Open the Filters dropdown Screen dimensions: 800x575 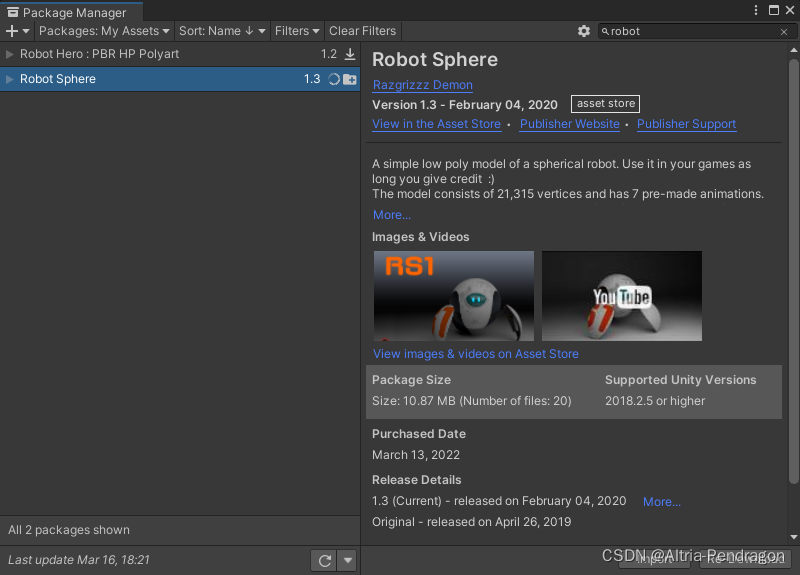pos(297,31)
